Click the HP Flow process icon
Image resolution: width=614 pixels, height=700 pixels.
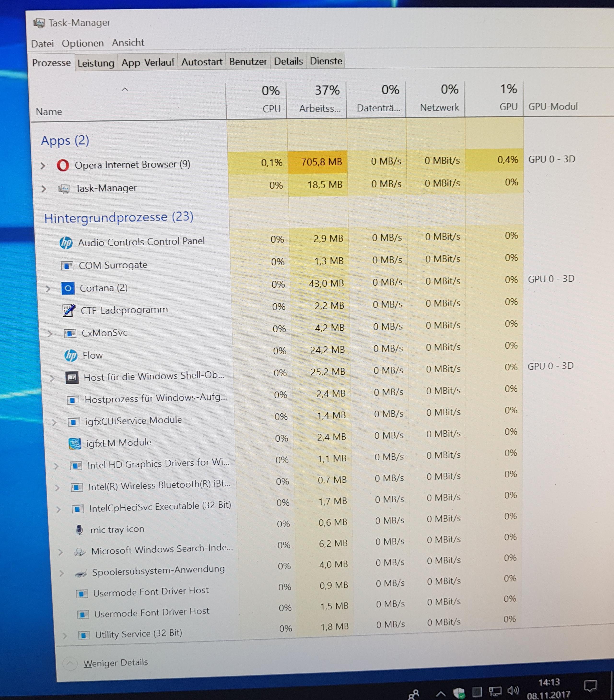pyautogui.click(x=71, y=356)
